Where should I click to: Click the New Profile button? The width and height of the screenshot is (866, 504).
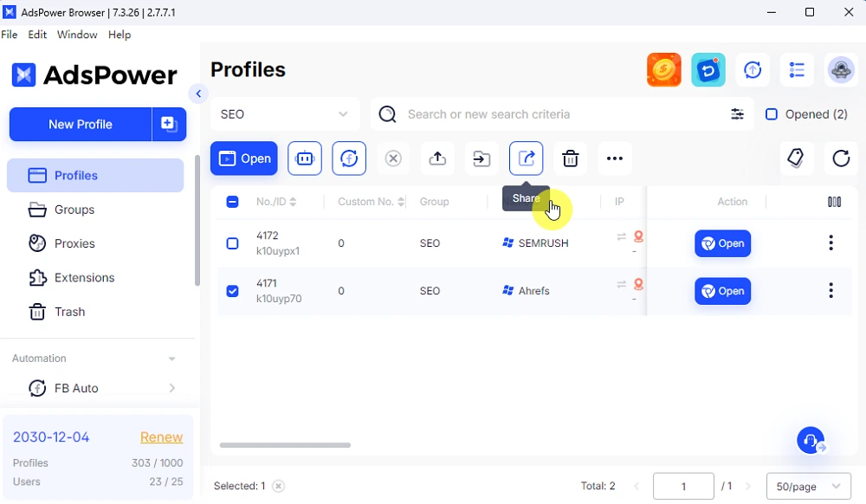(x=80, y=124)
